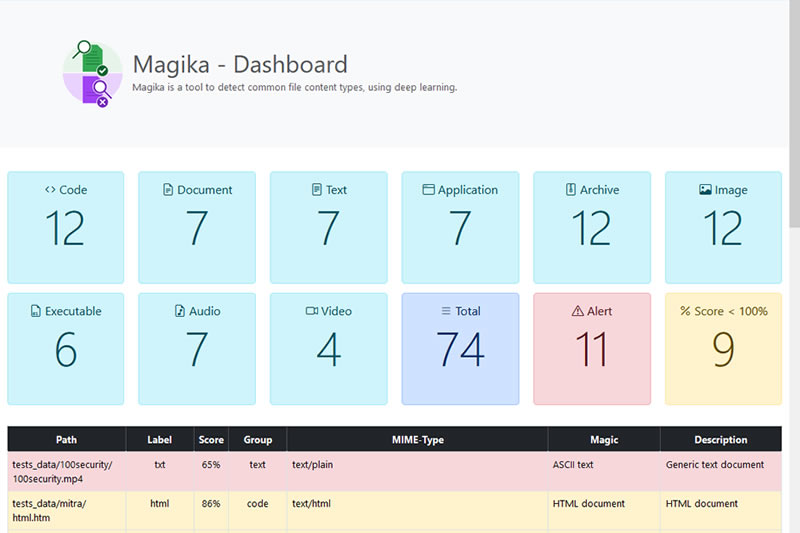Click the Application window icon
This screenshot has height=533, width=800.
[x=429, y=190]
